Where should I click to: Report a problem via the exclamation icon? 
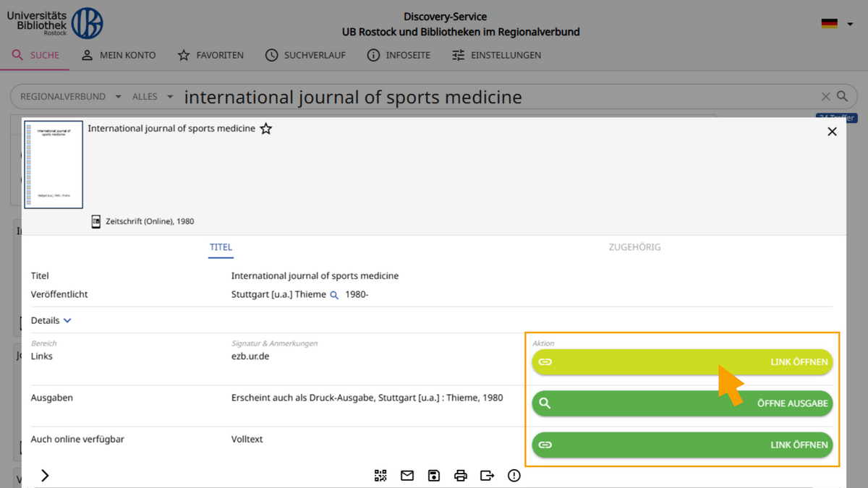[x=514, y=475]
